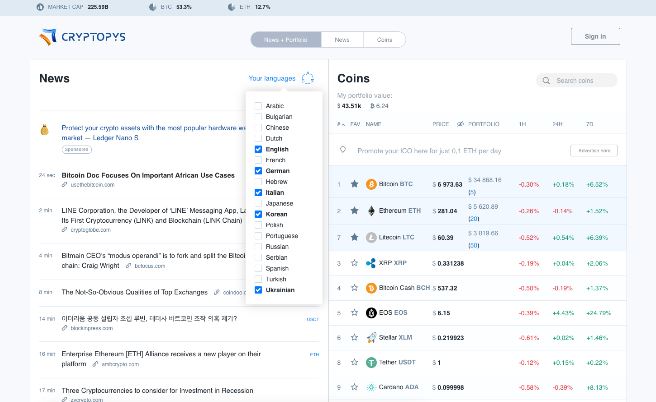656x402 pixels.
Task: Uncheck the English language checkbox
Action: (258, 149)
